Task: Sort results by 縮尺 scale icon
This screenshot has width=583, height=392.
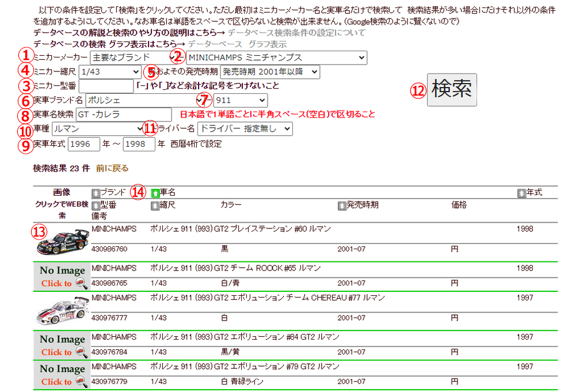Action: tap(155, 205)
